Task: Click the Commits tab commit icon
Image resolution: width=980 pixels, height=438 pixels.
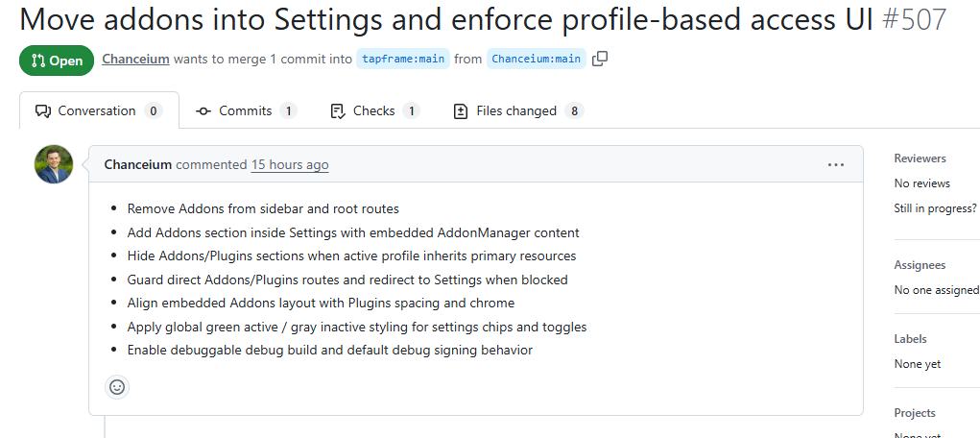Action: [203, 111]
